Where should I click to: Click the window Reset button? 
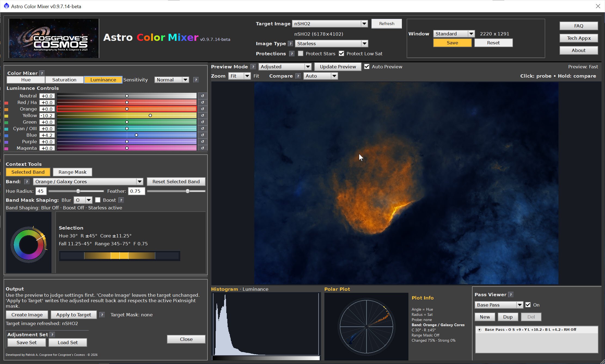click(493, 43)
